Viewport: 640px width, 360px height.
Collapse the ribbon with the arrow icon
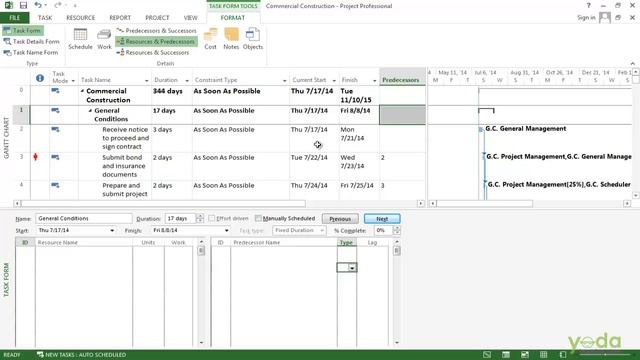pyautogui.click(x=633, y=64)
